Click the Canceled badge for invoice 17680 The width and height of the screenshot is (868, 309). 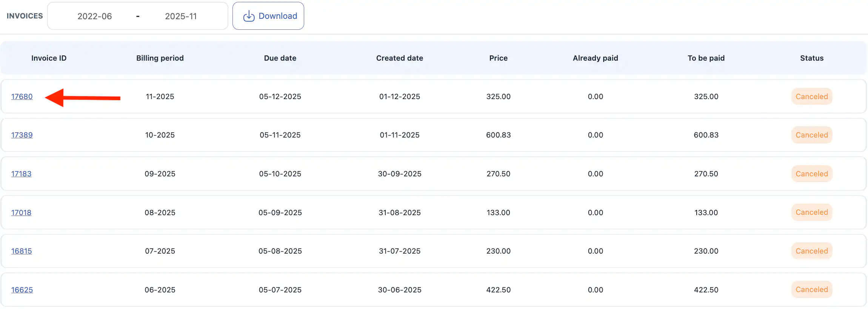click(811, 96)
